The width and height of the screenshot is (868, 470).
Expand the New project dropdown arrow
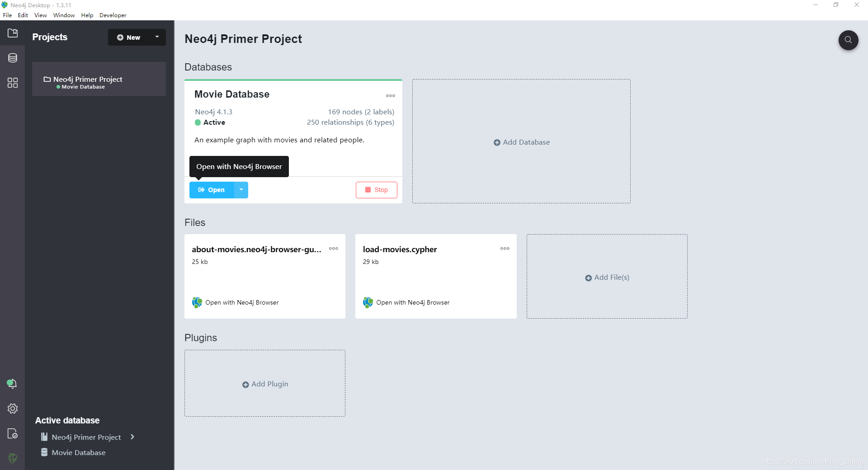(157, 37)
